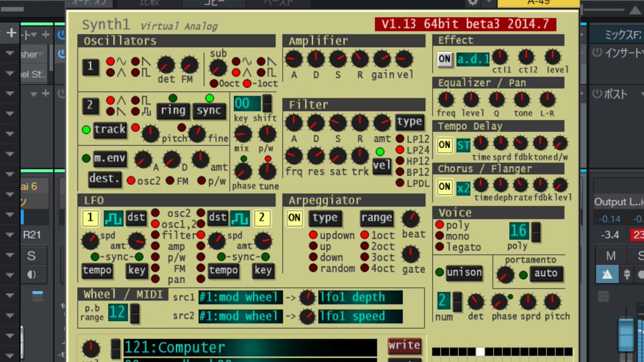Toggle the filter vel button
Screen dimensions: 644x362
coord(382,166)
